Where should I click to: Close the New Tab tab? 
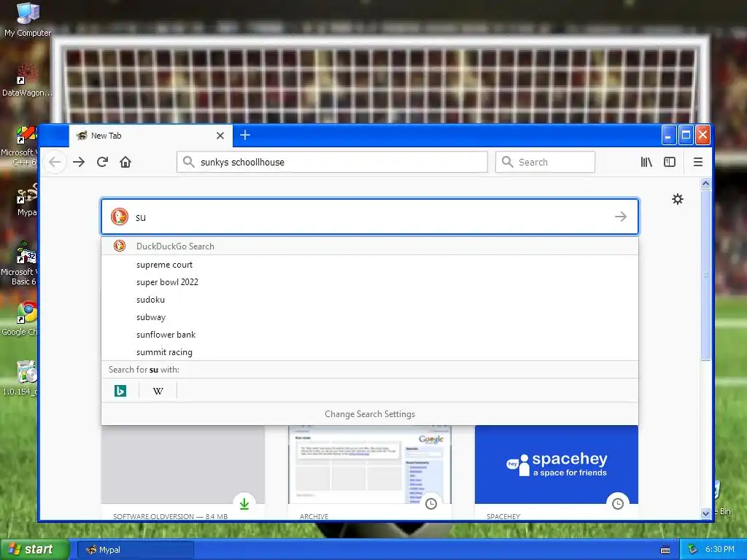pos(220,136)
